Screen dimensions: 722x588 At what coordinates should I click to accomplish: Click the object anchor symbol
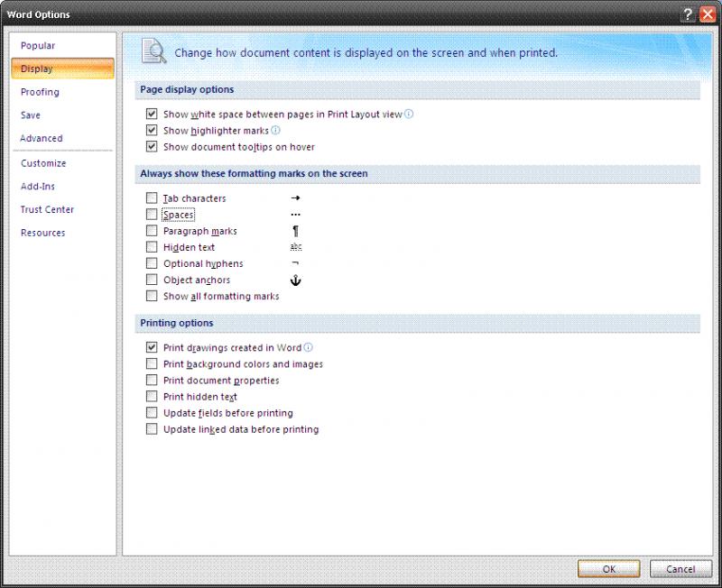[296, 280]
